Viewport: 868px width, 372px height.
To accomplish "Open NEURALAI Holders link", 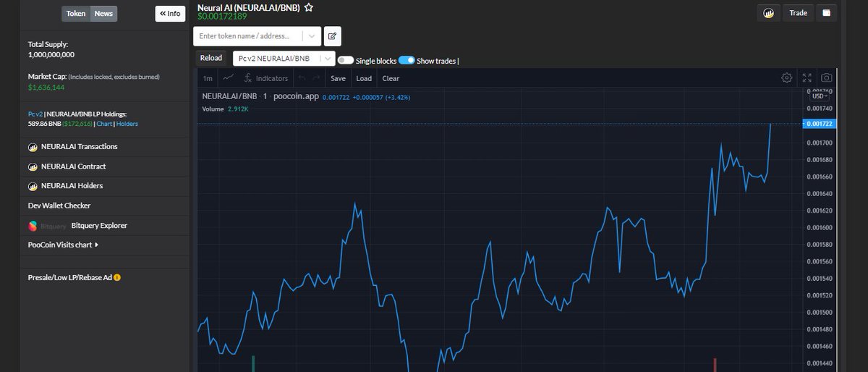I will pos(72,186).
